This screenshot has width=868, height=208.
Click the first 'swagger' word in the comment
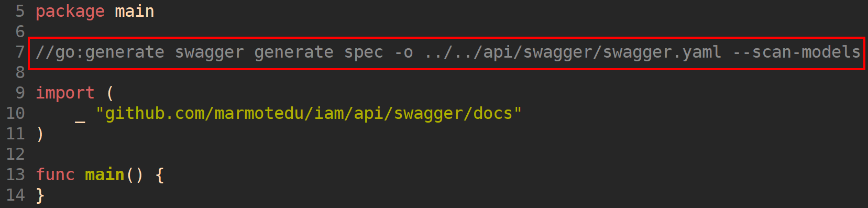[210, 52]
